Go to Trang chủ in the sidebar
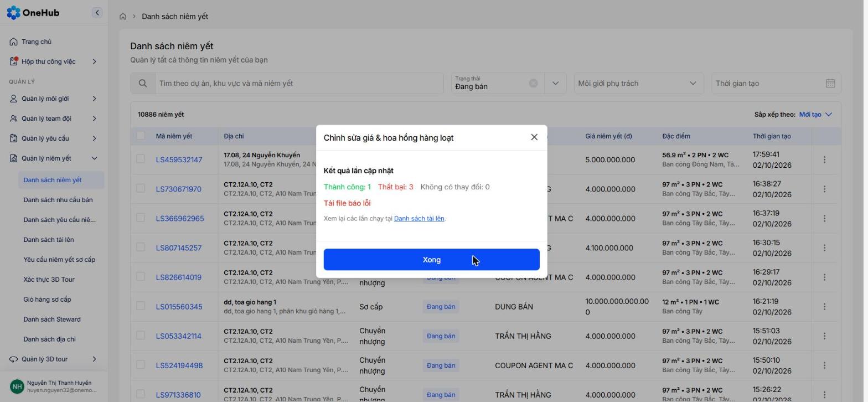Screen dimensions: 868x402 tap(37, 42)
